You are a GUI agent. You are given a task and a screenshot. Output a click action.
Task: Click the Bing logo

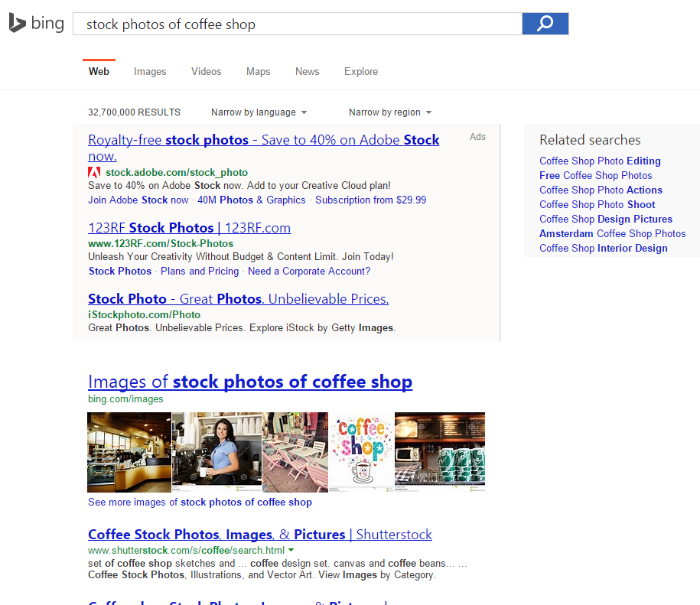(37, 24)
